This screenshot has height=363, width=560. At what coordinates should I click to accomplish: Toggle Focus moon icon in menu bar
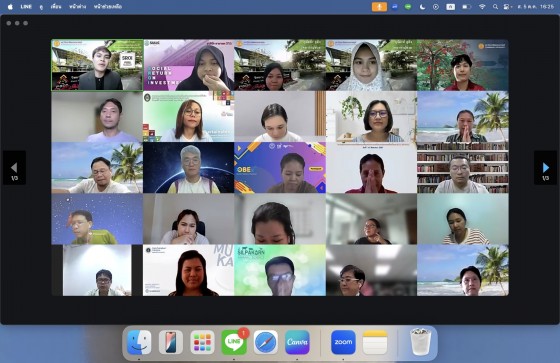[422, 7]
